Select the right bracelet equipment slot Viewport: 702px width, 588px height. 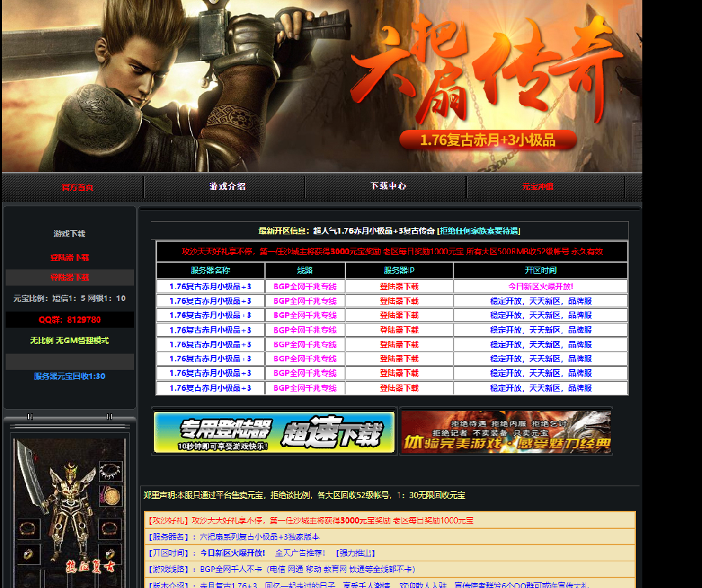[x=110, y=528]
